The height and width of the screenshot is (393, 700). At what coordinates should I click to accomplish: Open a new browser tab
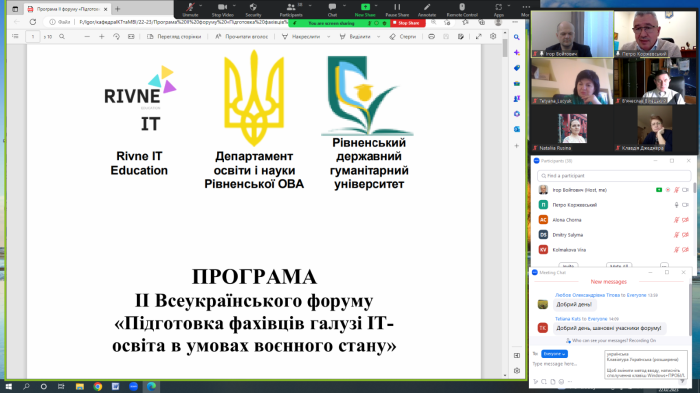[118, 8]
